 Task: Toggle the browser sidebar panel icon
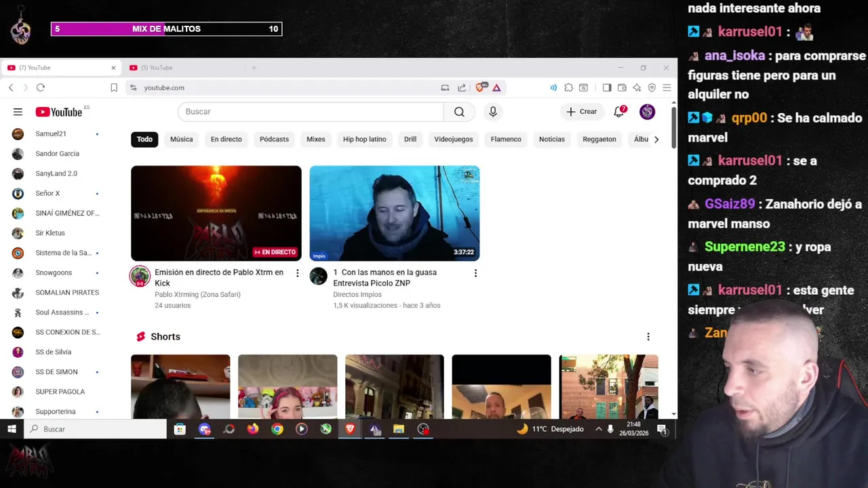(607, 87)
